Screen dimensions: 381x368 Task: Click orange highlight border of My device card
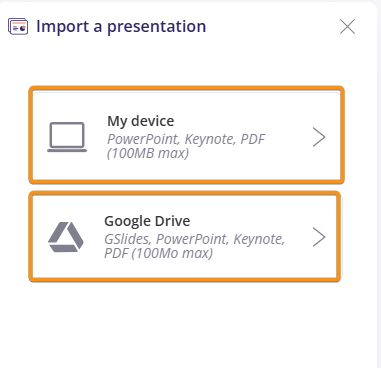[x=186, y=88]
